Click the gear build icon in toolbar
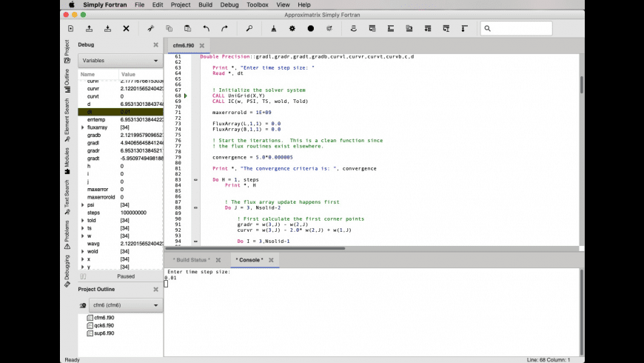The image size is (644, 363). click(x=292, y=28)
